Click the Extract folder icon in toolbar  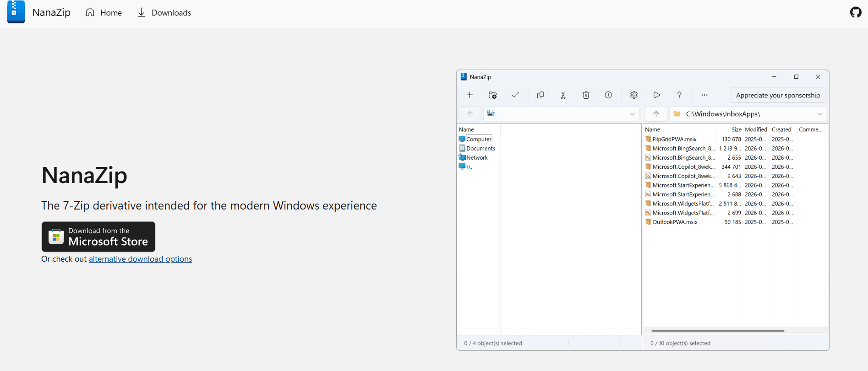[x=492, y=95]
